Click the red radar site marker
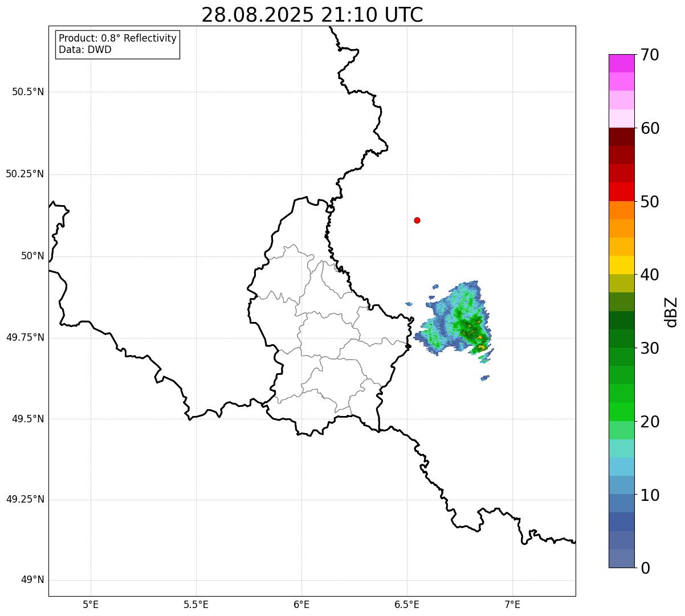 click(417, 220)
